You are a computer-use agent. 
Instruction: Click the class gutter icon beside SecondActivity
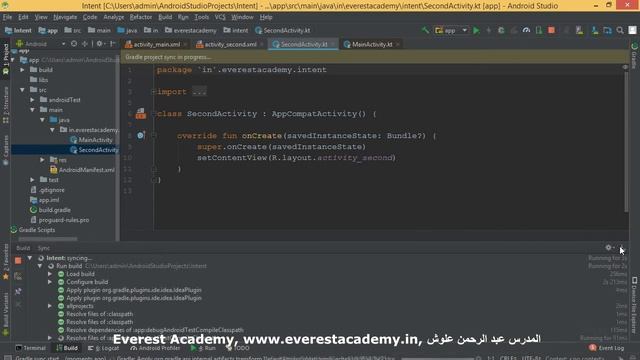click(x=141, y=113)
